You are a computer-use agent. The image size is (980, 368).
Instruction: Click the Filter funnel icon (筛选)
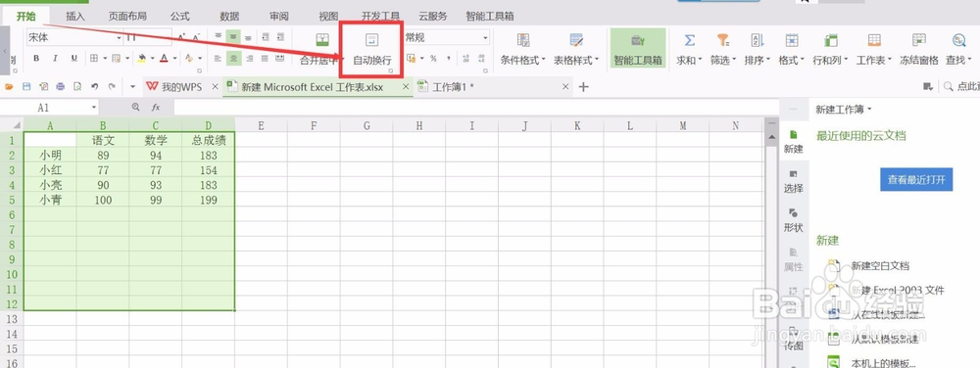(723, 40)
